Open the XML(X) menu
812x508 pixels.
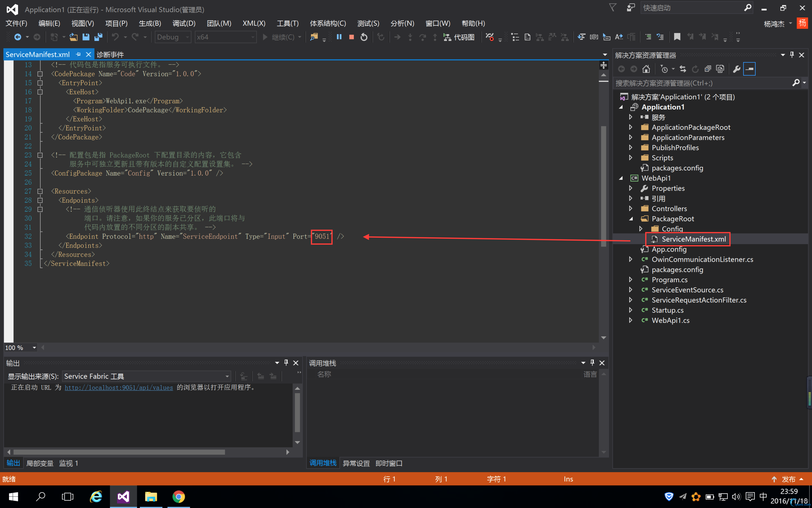[254, 23]
